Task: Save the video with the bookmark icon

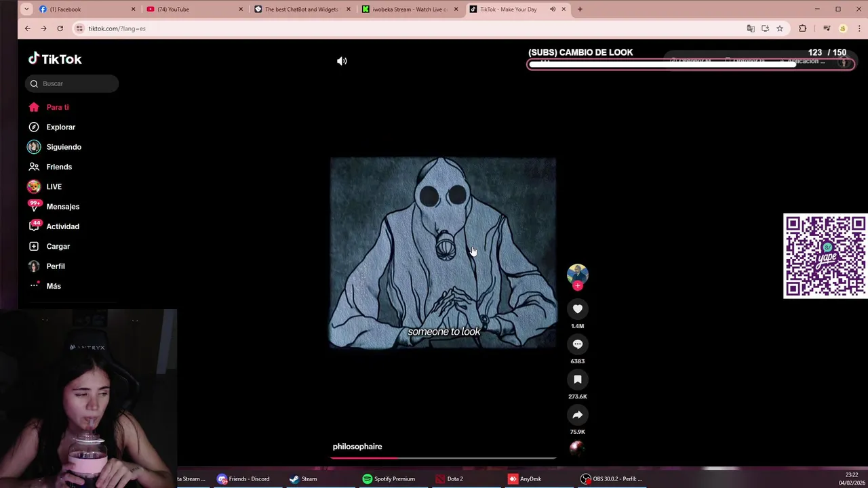Action: click(x=578, y=380)
